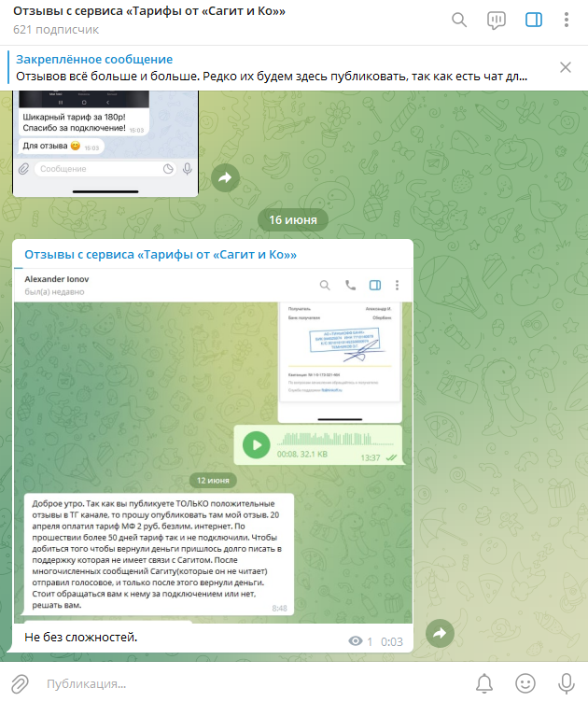Click the 'Не без сложностей.' caption text
This screenshot has height=702, width=588.
coord(81,637)
